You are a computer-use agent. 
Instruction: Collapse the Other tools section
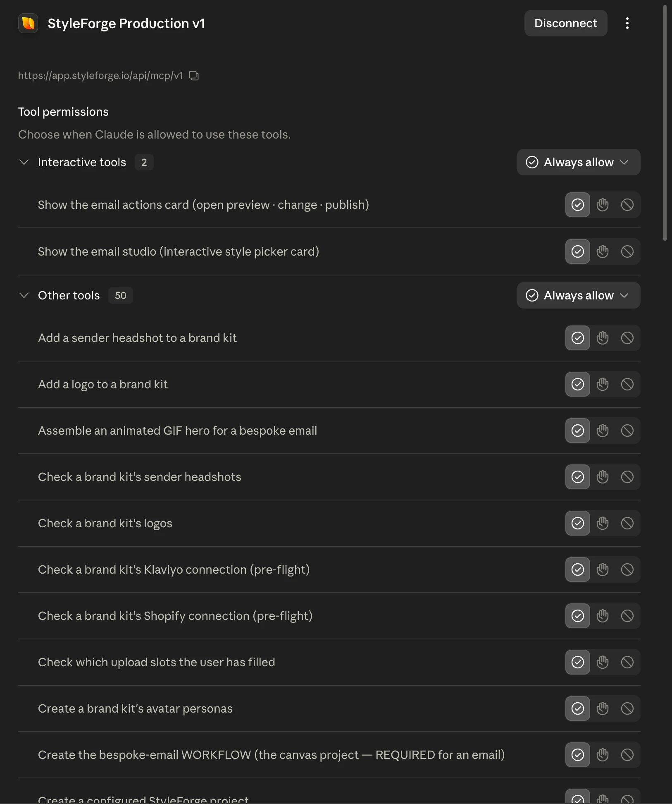point(24,295)
